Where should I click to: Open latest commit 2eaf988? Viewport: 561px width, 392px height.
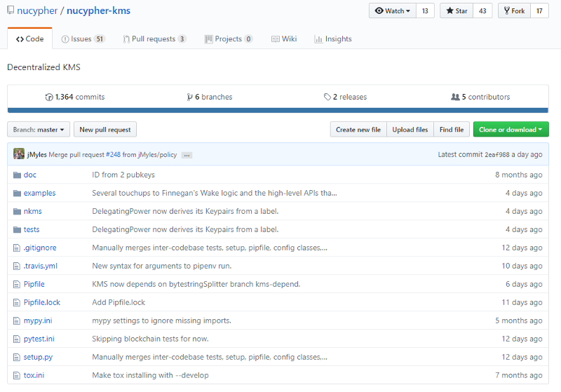497,154
